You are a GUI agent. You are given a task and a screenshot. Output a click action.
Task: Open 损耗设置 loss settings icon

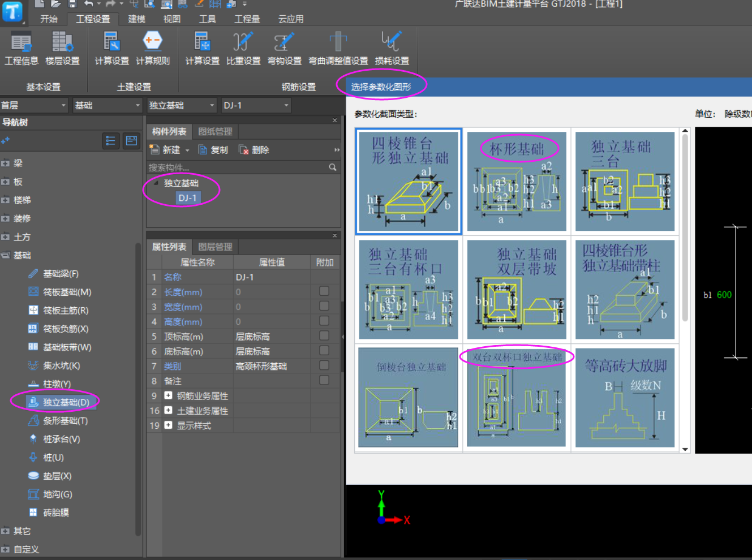392,49
